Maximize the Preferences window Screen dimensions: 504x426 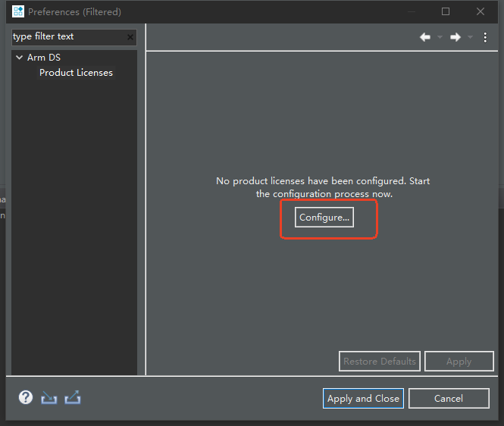446,12
